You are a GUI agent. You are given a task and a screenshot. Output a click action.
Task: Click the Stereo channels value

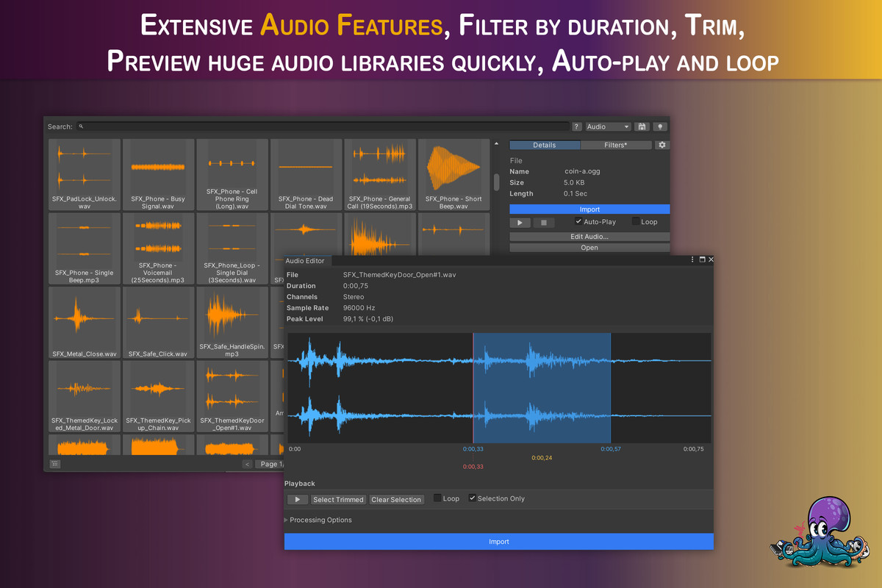click(x=354, y=297)
